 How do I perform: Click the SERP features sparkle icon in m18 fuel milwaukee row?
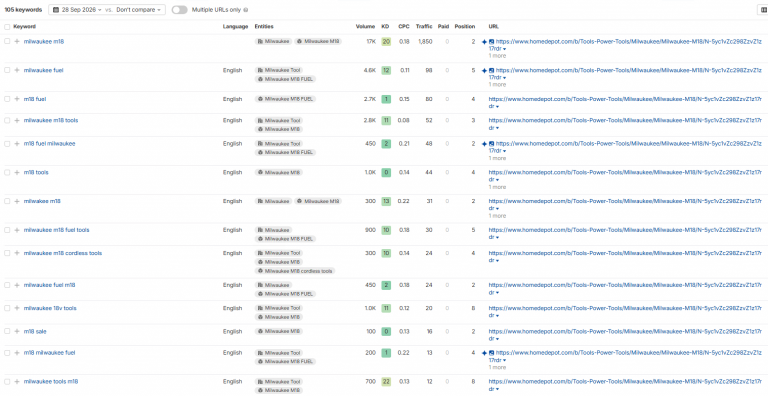point(484,144)
